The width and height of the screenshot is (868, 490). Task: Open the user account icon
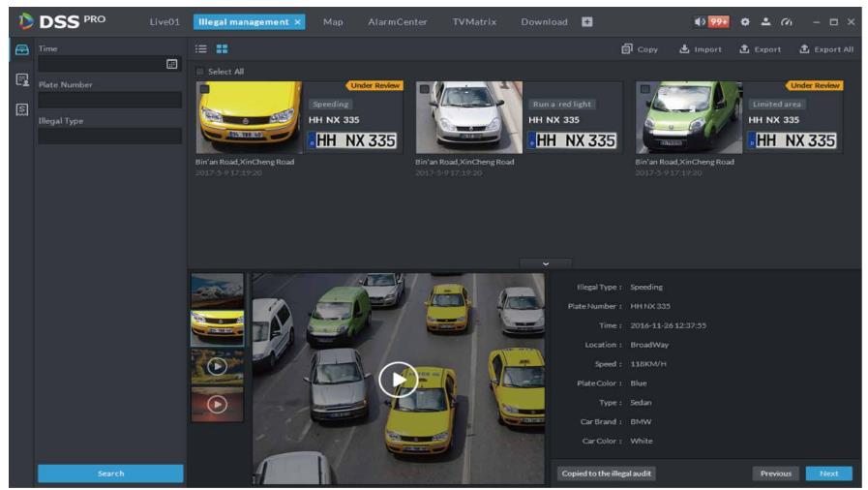tap(765, 21)
